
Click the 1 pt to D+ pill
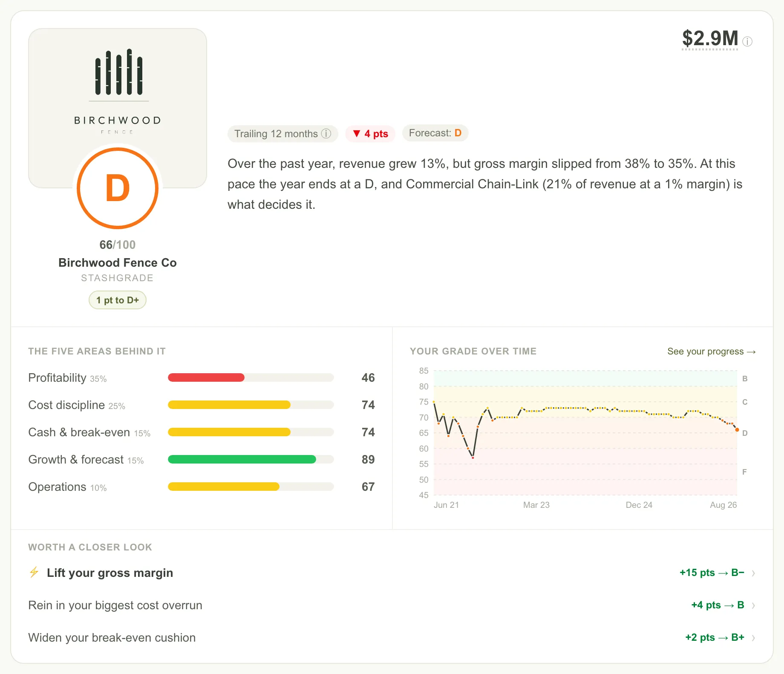(x=118, y=300)
